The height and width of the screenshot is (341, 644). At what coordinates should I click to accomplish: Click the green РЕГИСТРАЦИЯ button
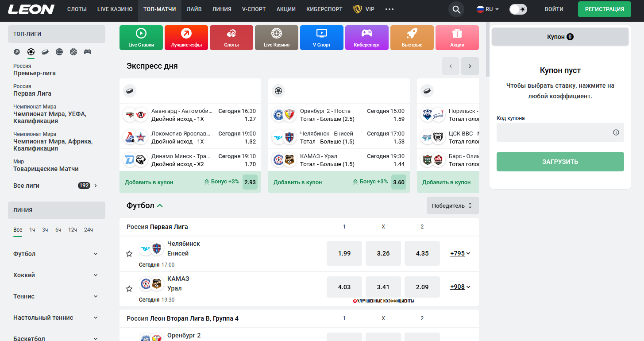pos(604,9)
